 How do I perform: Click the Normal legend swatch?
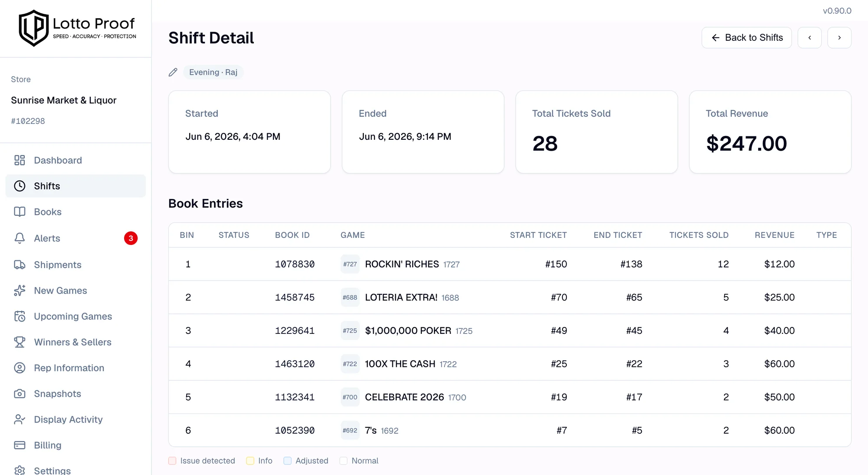tap(343, 461)
